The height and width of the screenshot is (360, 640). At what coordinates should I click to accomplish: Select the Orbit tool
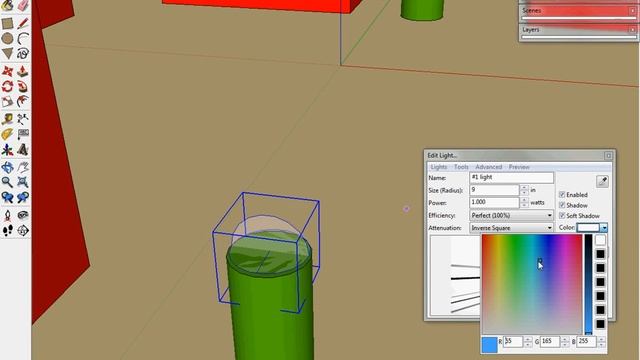click(7, 167)
